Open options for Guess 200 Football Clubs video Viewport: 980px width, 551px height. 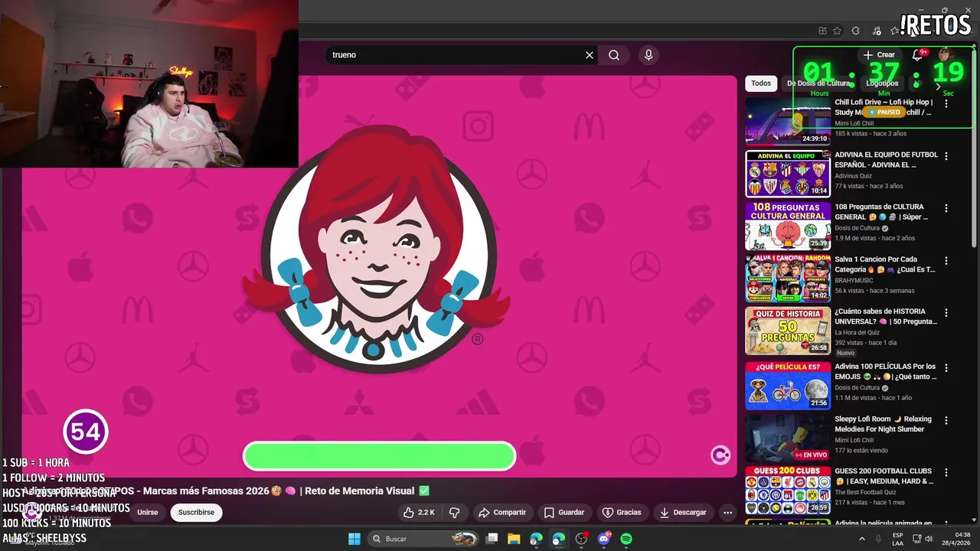(946, 473)
